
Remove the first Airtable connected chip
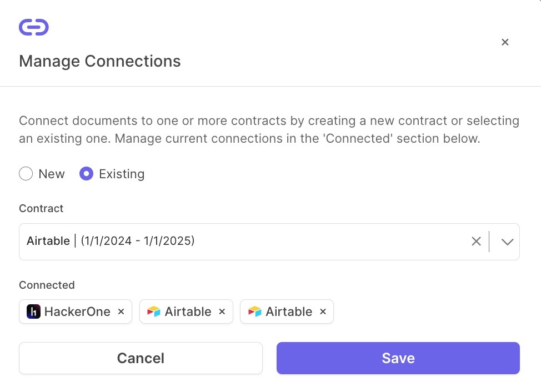[x=222, y=311]
